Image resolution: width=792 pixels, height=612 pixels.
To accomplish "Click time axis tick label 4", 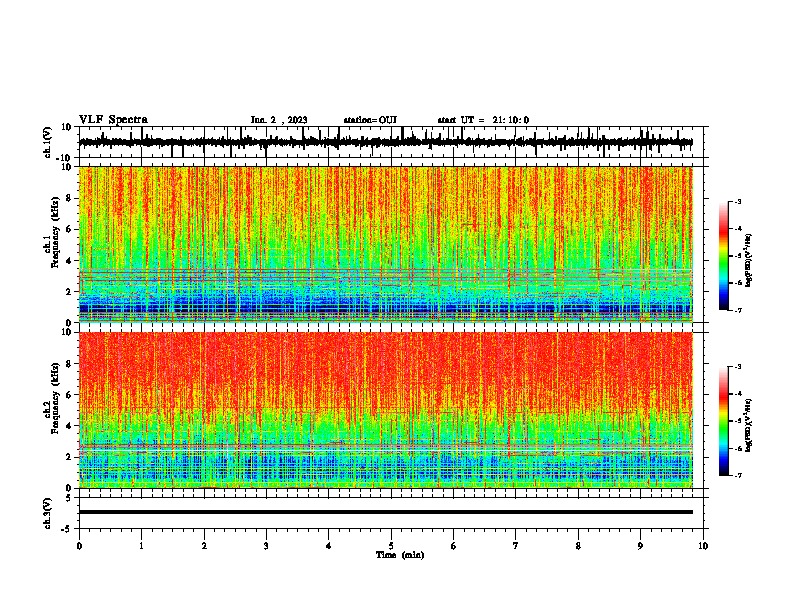I will [329, 546].
